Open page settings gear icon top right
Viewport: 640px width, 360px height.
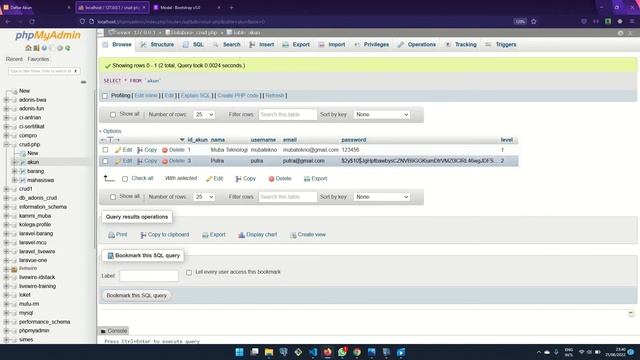tap(620, 33)
